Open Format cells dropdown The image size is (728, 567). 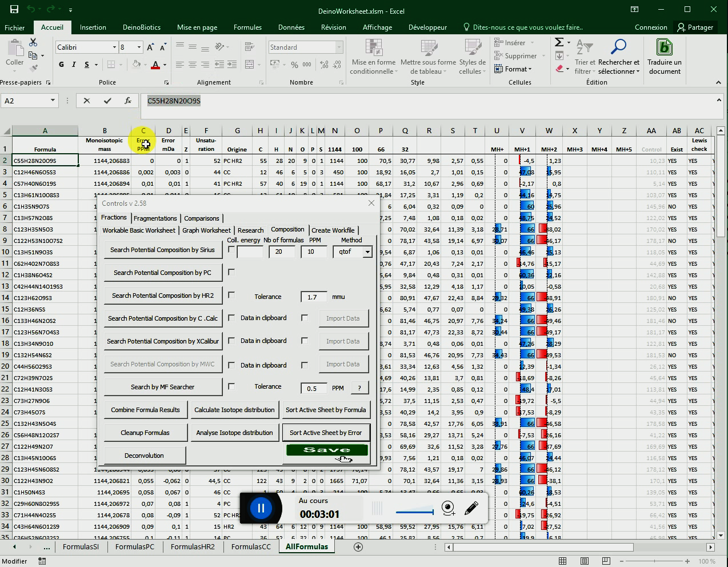(513, 69)
